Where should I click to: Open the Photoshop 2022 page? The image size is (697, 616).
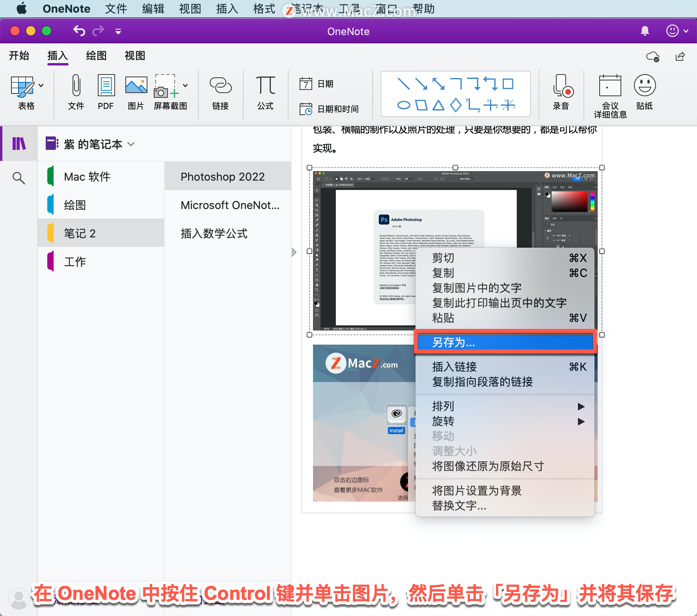point(228,176)
